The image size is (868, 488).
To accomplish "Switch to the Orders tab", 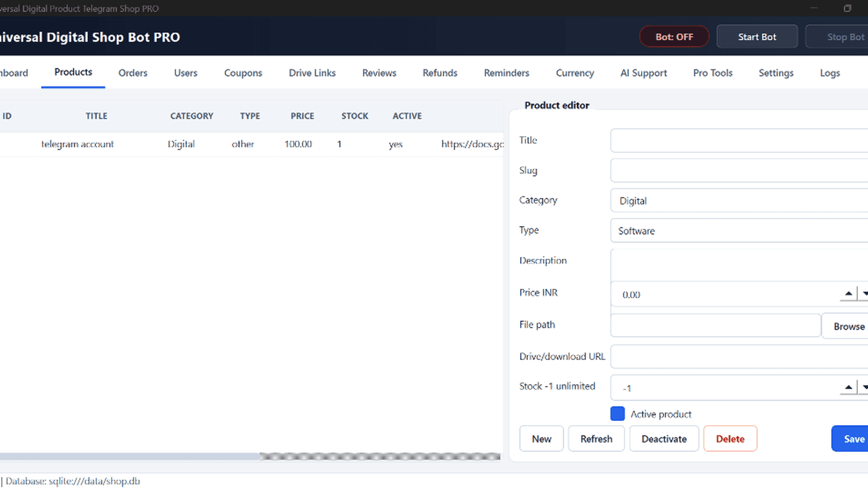I will coord(133,73).
